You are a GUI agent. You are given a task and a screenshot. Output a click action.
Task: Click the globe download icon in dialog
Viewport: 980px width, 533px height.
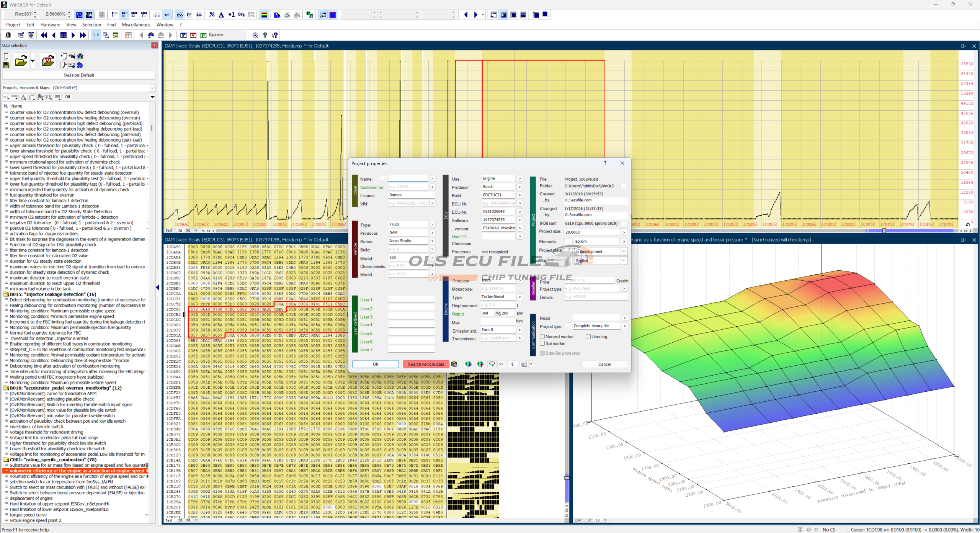click(468, 364)
